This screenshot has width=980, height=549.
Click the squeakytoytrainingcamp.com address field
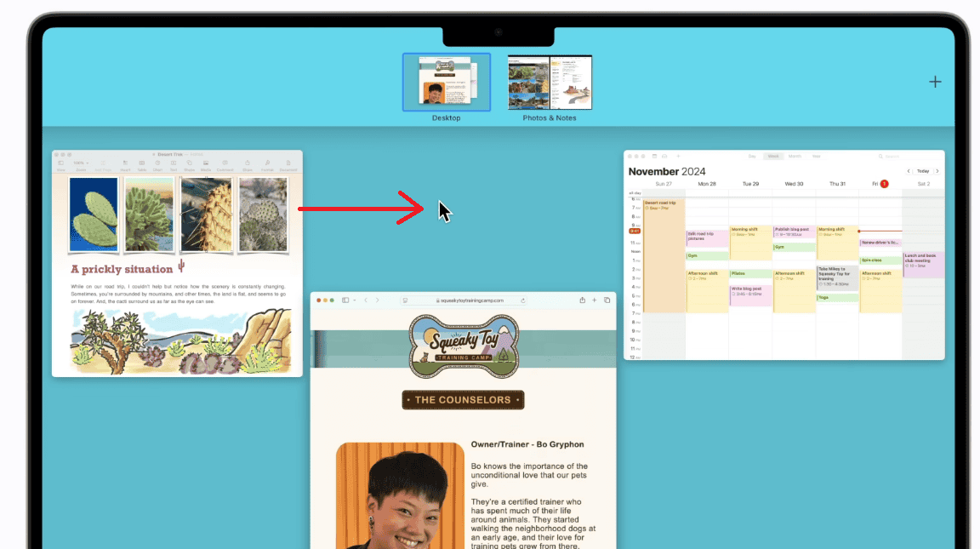pyautogui.click(x=464, y=300)
